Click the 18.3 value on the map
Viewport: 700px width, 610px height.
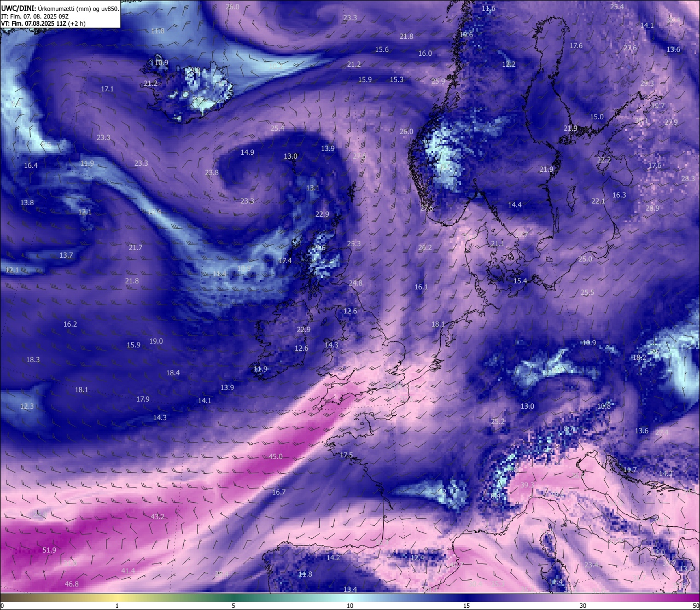33,360
